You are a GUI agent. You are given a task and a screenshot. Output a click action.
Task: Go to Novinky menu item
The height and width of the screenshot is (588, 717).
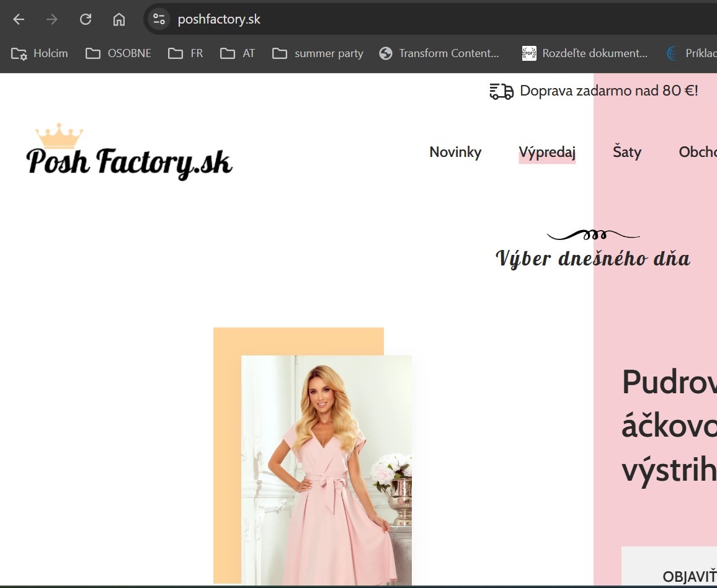coord(455,152)
